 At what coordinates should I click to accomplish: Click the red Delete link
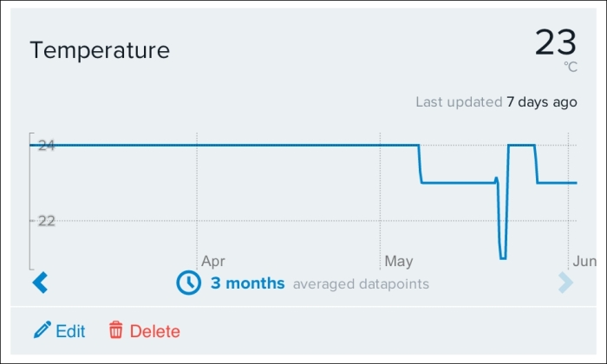pyautogui.click(x=155, y=331)
